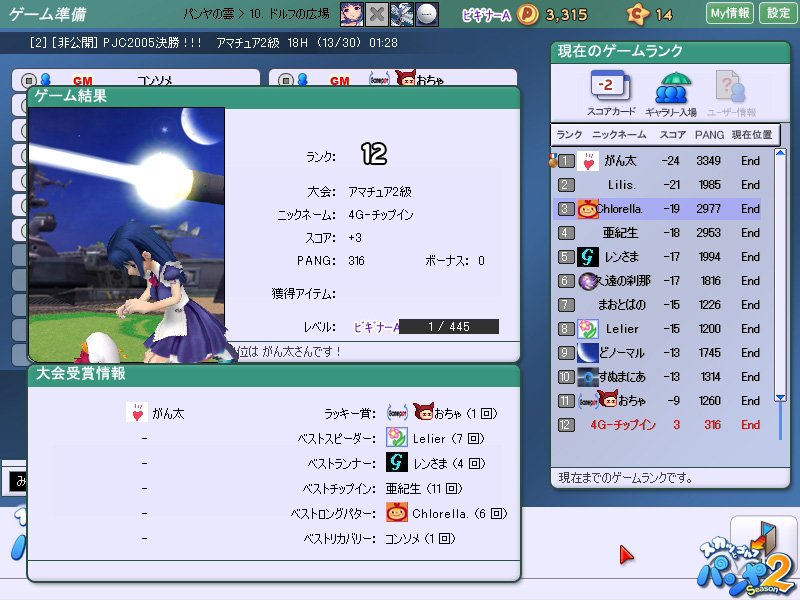The height and width of the screenshot is (600, 800).
Task: Select おちゃ avatar in rank list
Action: 607,399
